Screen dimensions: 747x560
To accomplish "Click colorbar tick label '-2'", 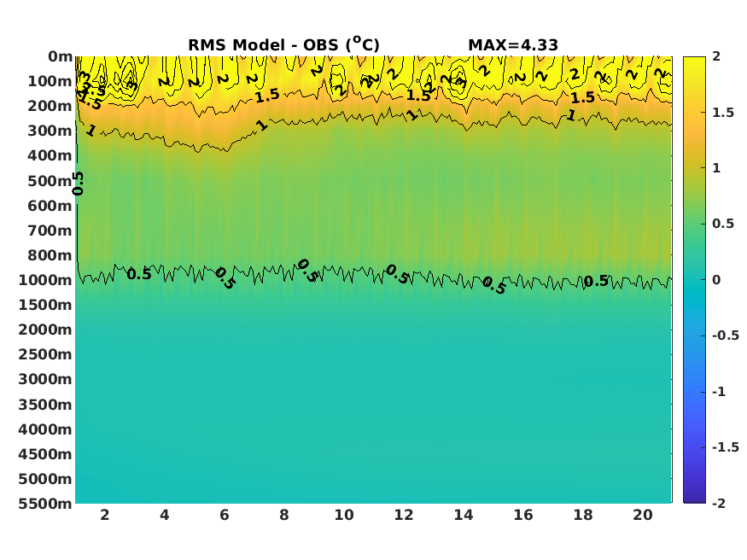I will (719, 503).
